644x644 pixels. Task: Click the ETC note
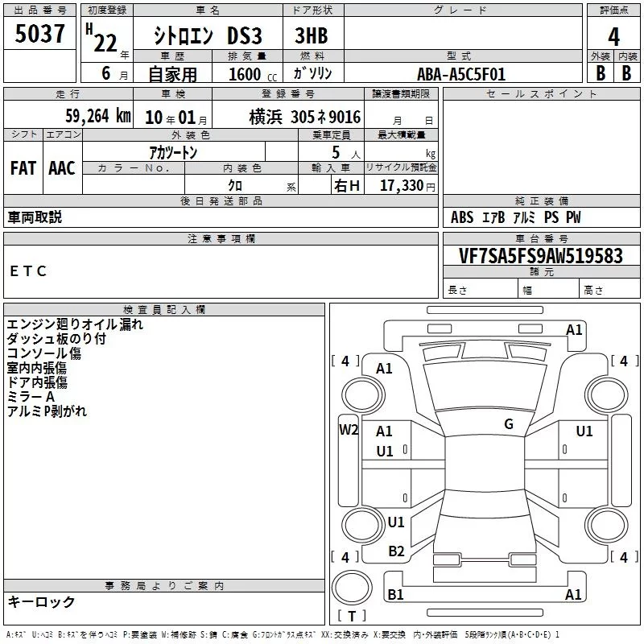pyautogui.click(x=28, y=271)
